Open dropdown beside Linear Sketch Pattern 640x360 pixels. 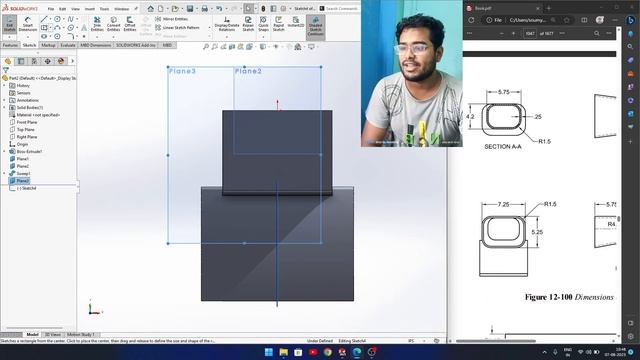point(209,28)
